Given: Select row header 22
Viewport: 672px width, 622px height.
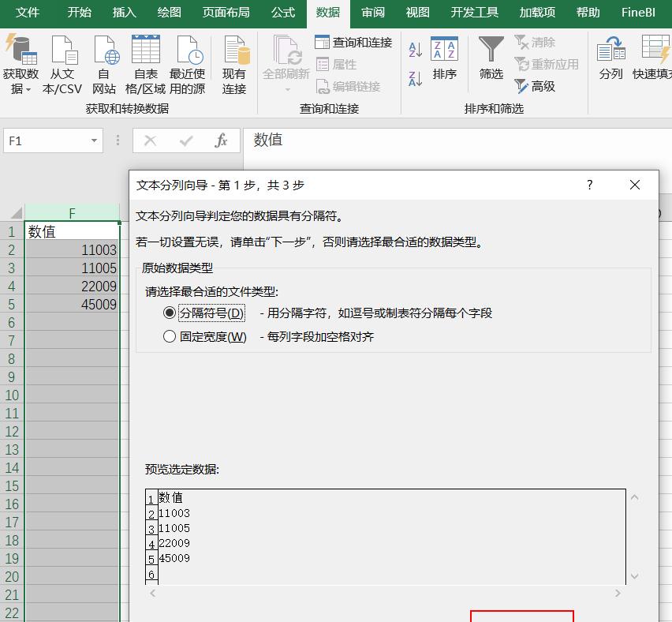Looking at the screenshot, I should [x=12, y=613].
